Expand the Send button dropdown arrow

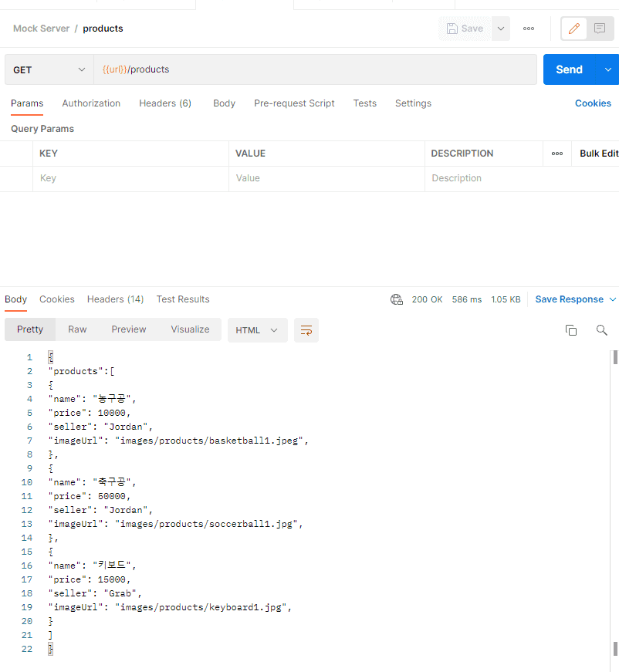608,69
